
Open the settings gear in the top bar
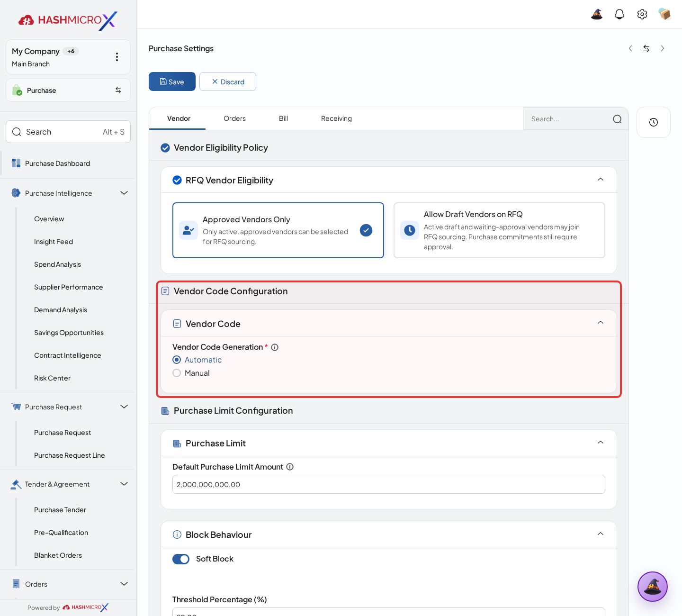(642, 14)
